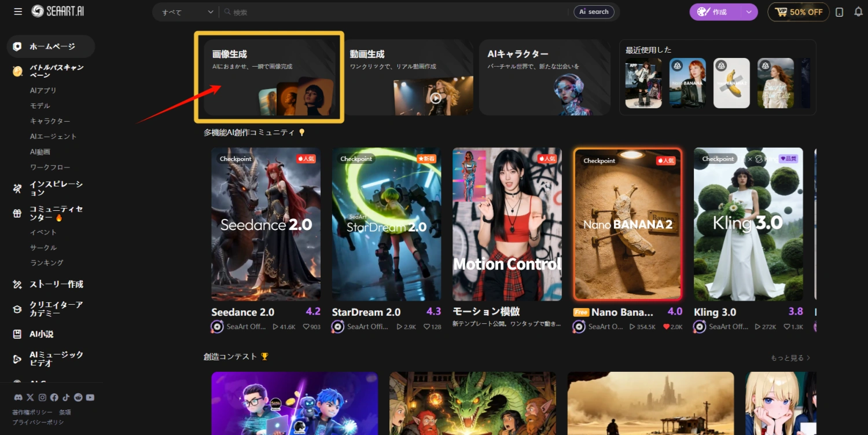Open the Seedance 2.0 model card

(x=266, y=224)
